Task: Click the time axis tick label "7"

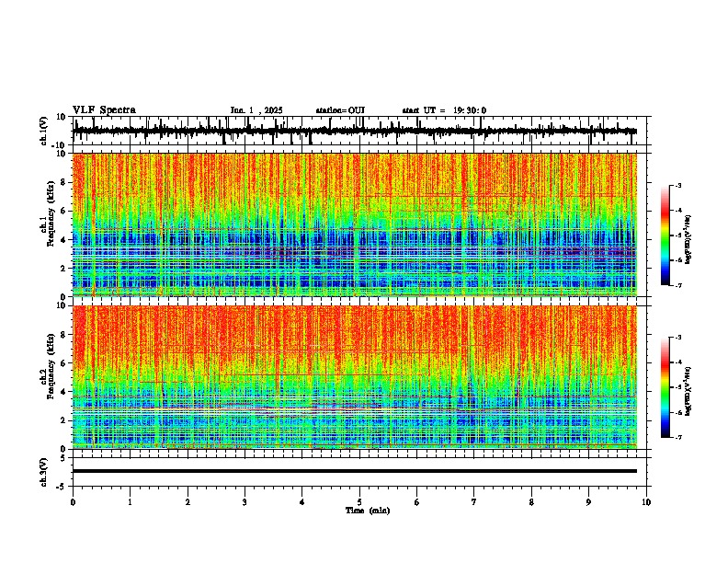Action: click(x=474, y=502)
